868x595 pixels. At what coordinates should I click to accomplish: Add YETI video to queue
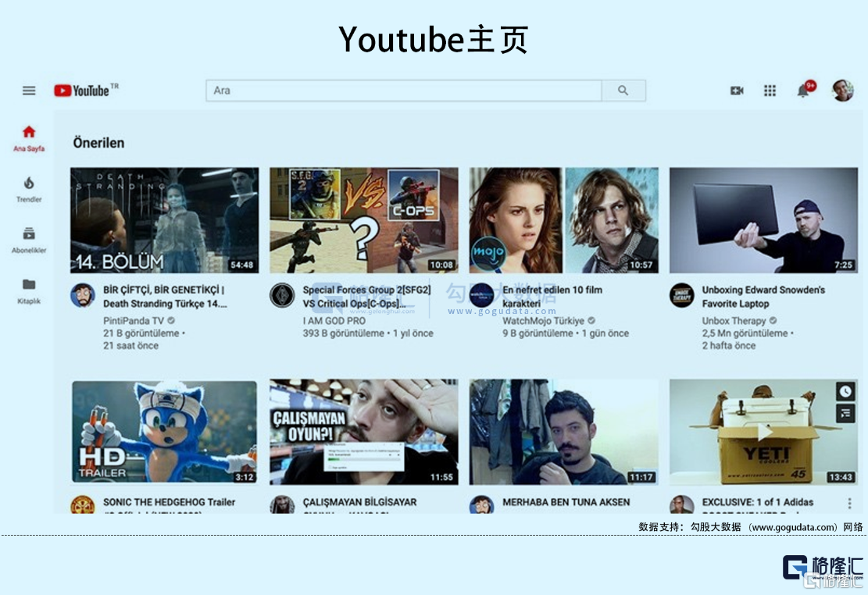[x=845, y=413]
